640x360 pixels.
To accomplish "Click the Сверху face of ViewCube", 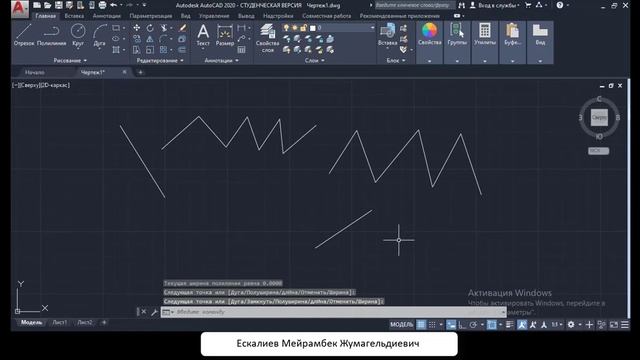I will [599, 118].
